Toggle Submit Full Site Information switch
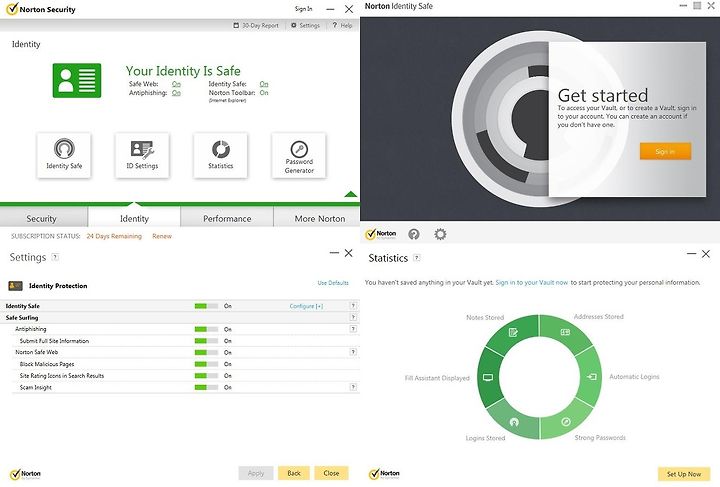The height and width of the screenshot is (487, 720). [x=206, y=341]
